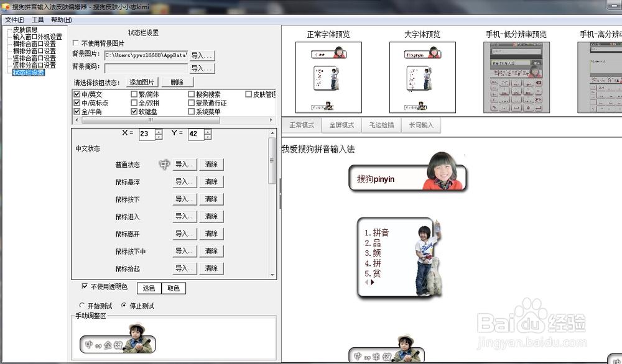Viewport: 622px width, 364px height.
Task: Clear the 鼠标悬浮 image
Action: [211, 182]
